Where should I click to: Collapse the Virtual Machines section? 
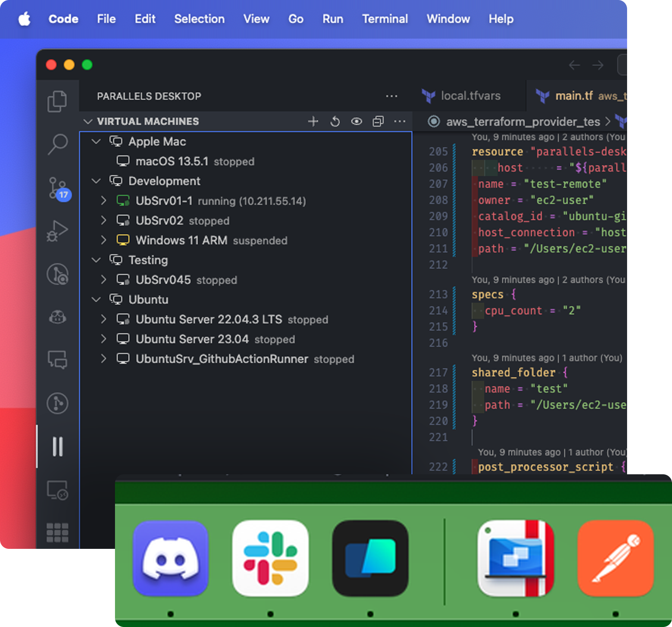click(88, 122)
